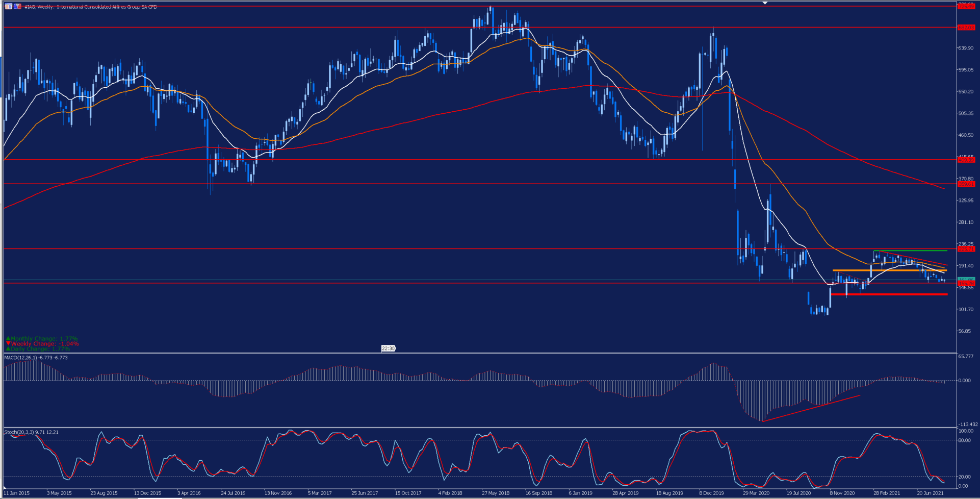Select the thick orange horizontal line object

[x=890, y=270]
